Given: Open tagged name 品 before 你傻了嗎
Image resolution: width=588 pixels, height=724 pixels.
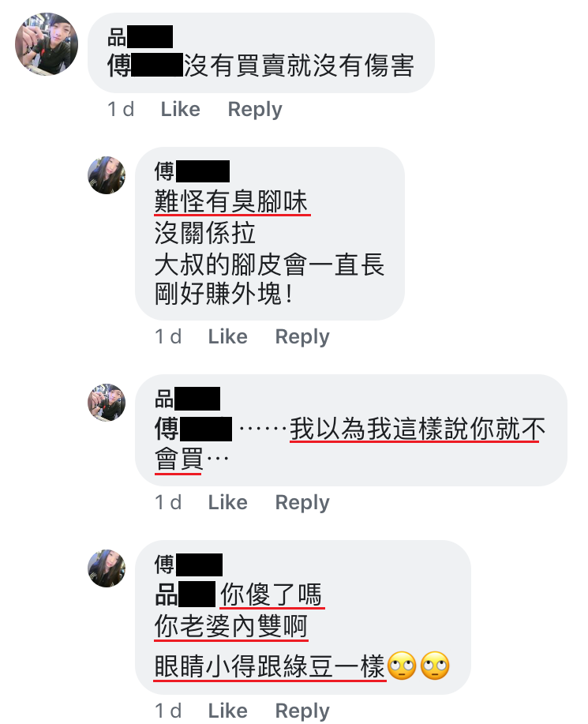Looking at the screenshot, I should (185, 595).
